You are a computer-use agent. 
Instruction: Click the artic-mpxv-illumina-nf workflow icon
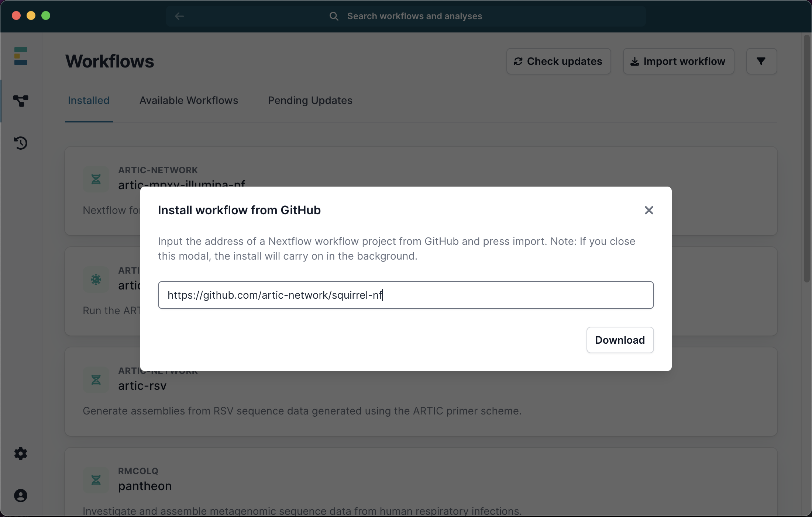96,179
